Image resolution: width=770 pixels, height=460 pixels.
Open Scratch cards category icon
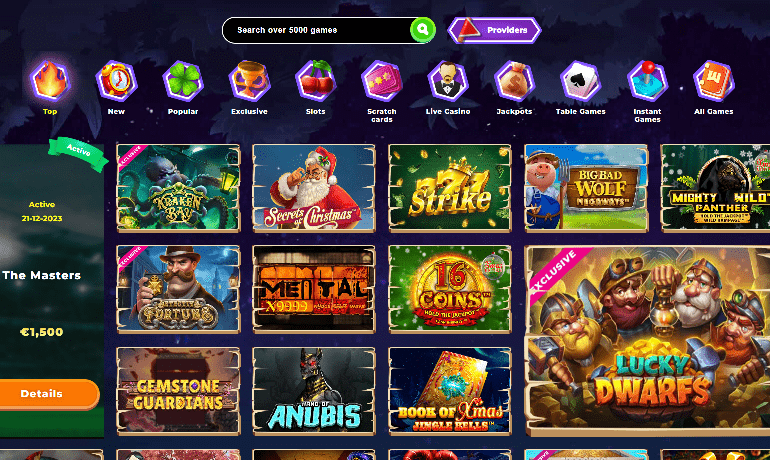382,81
